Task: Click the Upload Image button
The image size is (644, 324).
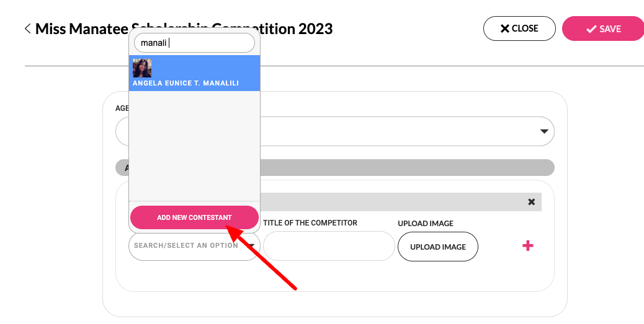Action: [x=437, y=247]
